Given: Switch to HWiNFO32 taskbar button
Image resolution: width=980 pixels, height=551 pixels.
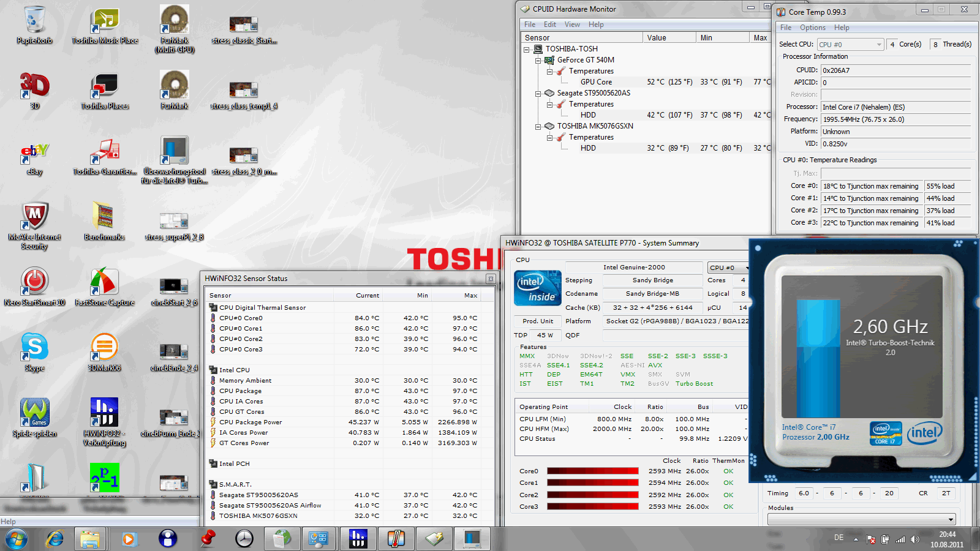Looking at the screenshot, I should [x=358, y=539].
